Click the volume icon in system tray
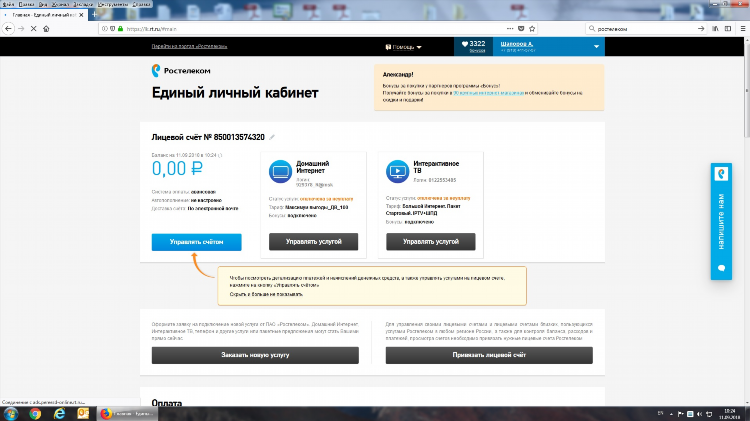The image size is (750, 421). pyautogui.click(x=699, y=414)
